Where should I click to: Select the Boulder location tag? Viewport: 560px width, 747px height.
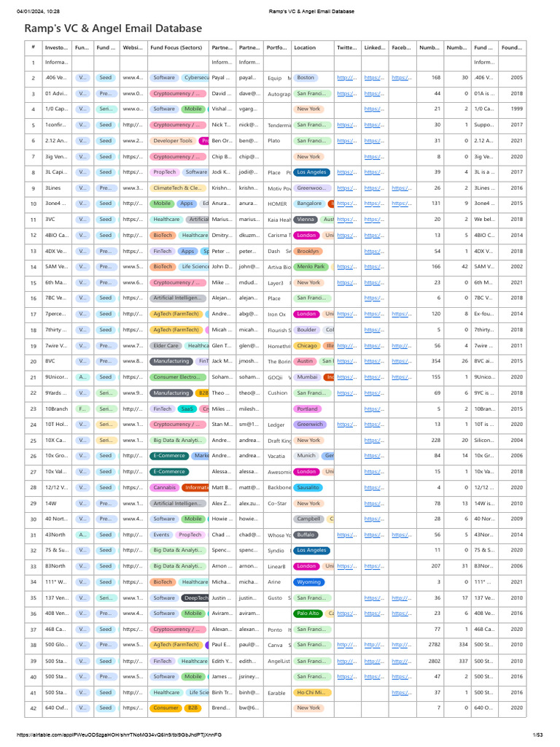click(x=307, y=330)
